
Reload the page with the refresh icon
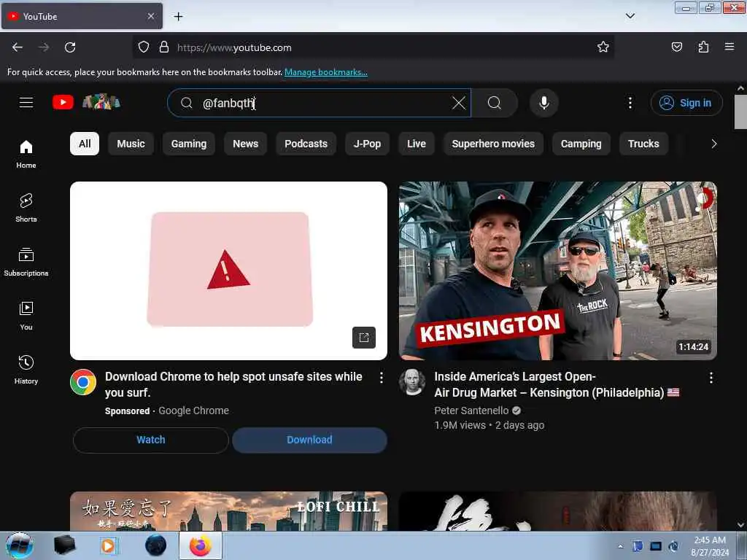point(70,47)
